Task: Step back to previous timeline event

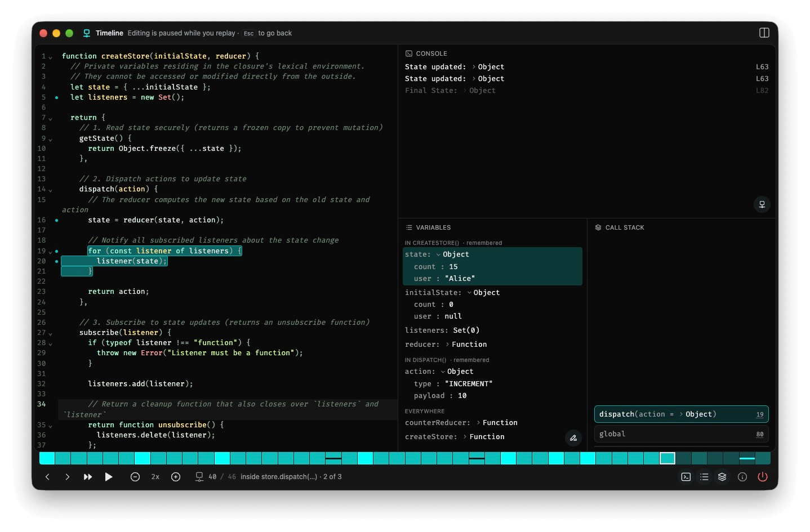Action: tap(47, 477)
